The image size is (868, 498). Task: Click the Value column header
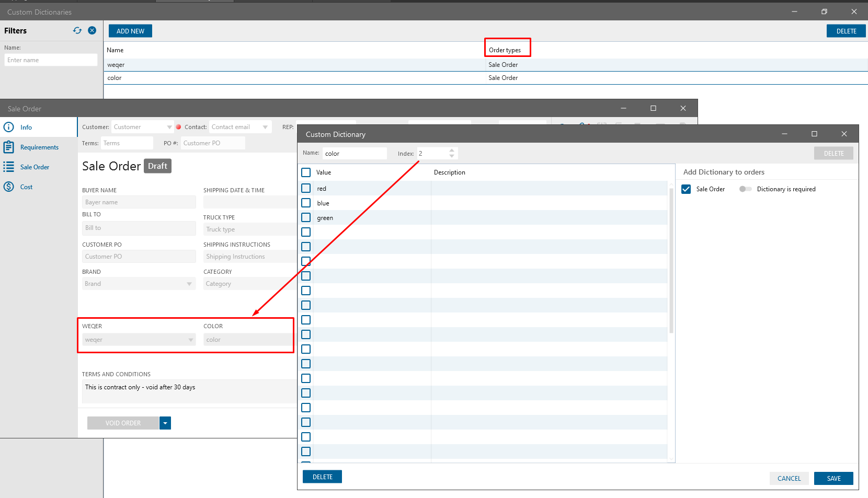pyautogui.click(x=324, y=172)
